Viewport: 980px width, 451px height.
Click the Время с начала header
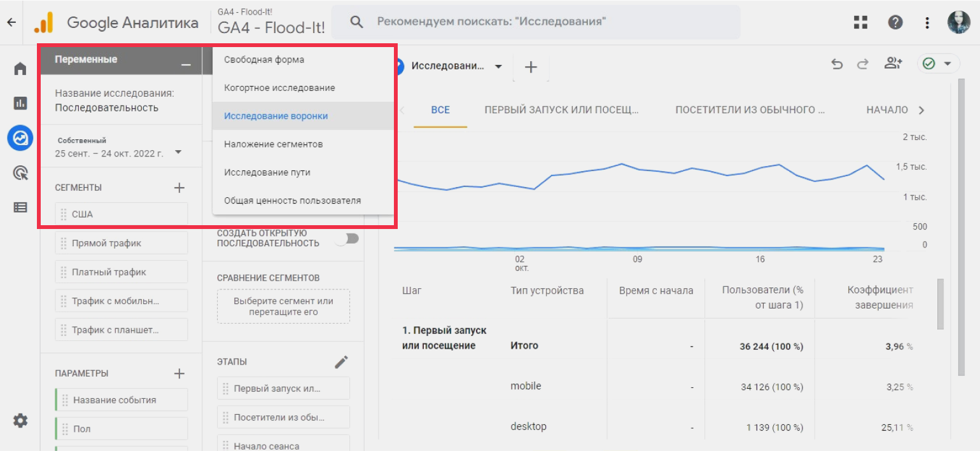(x=656, y=291)
